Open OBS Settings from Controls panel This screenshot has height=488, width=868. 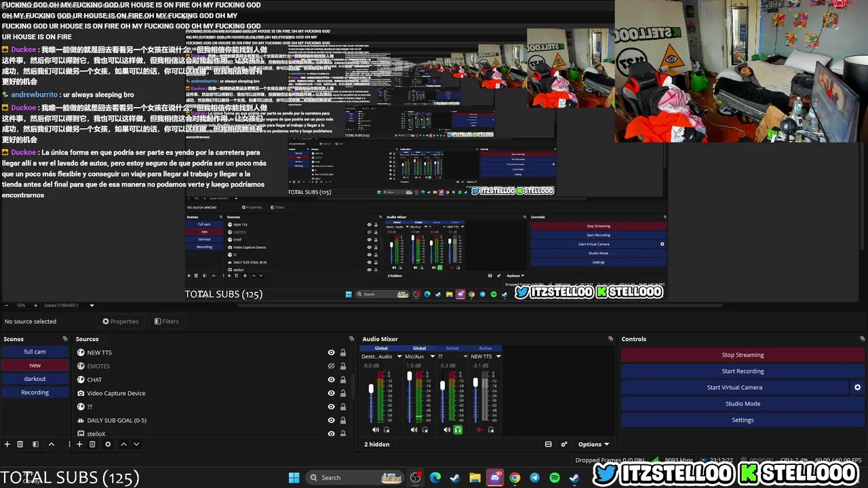(743, 420)
